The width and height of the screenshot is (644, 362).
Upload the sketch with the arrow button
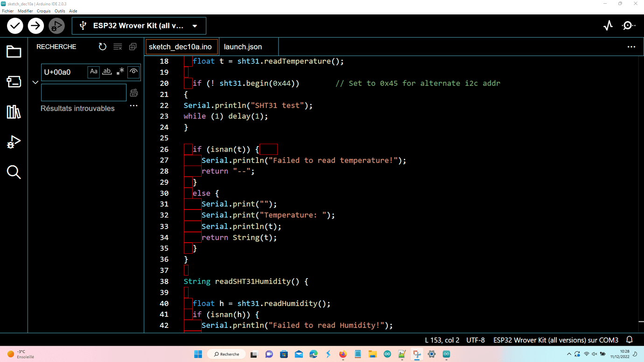point(35,26)
